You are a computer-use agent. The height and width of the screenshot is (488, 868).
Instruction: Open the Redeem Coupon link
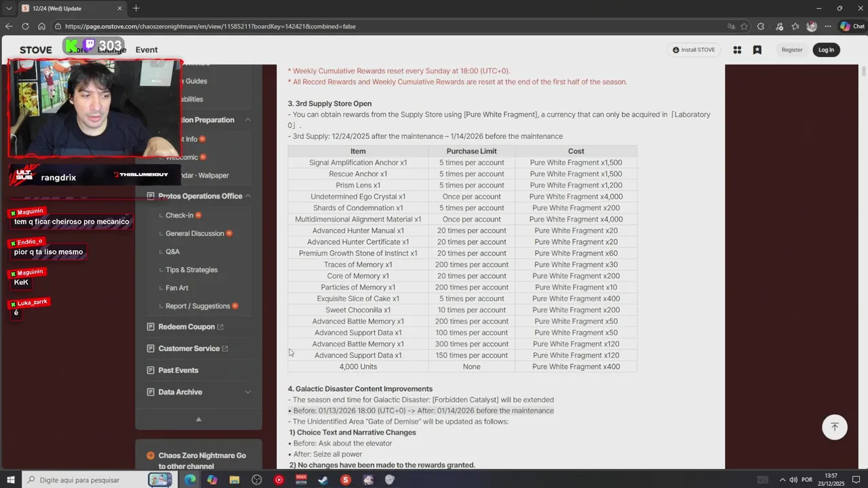click(186, 327)
